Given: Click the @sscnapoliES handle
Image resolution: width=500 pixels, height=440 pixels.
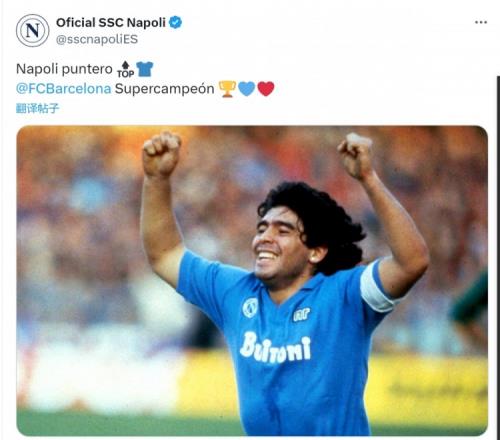Looking at the screenshot, I should (x=97, y=39).
